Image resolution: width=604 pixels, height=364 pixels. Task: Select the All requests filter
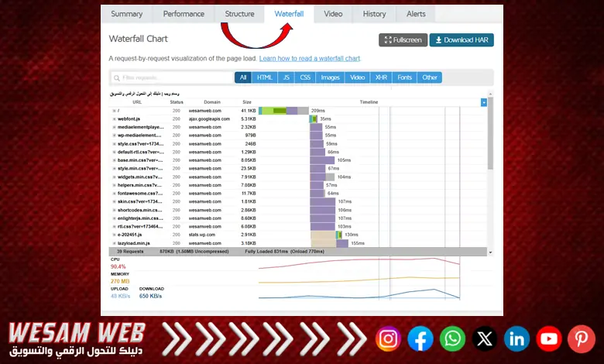[x=243, y=77]
